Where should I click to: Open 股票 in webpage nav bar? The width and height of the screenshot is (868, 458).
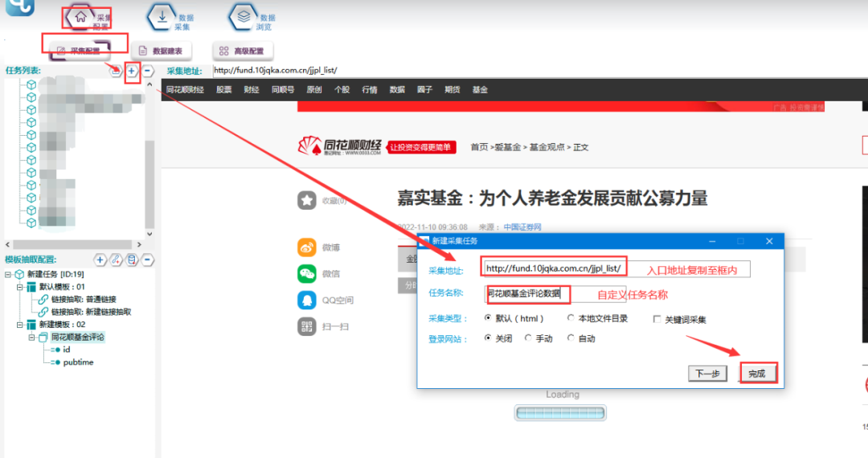coord(223,90)
